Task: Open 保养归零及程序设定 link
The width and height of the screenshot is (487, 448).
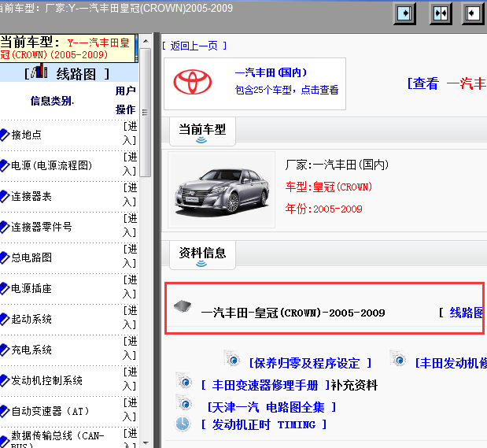Action: pos(310,363)
